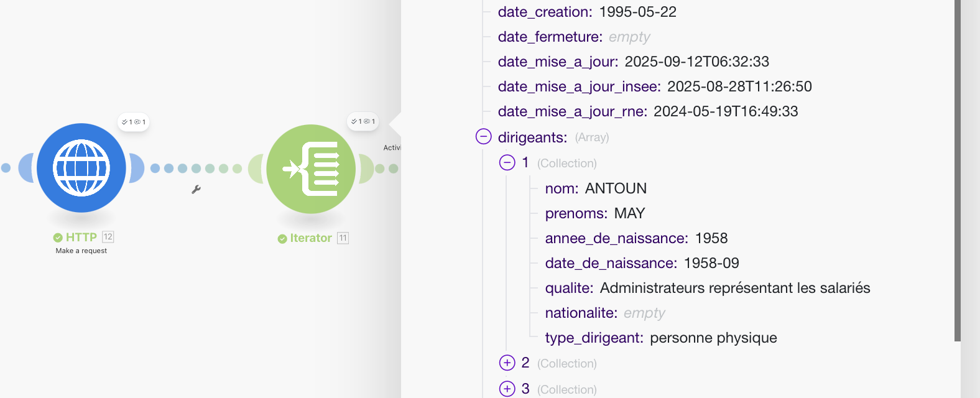Expand collection 2 under dirigeants
Screen dimensions: 980x398
[x=507, y=363]
